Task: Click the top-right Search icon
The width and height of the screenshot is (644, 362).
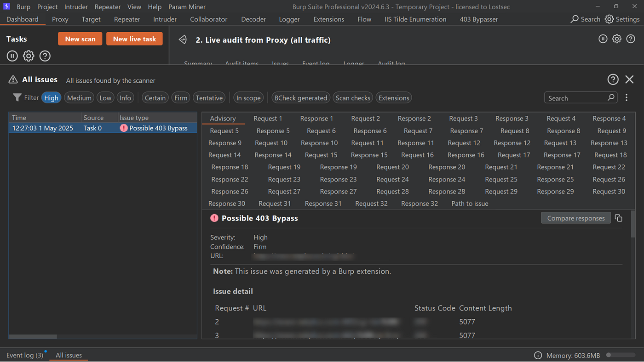Action: click(575, 19)
